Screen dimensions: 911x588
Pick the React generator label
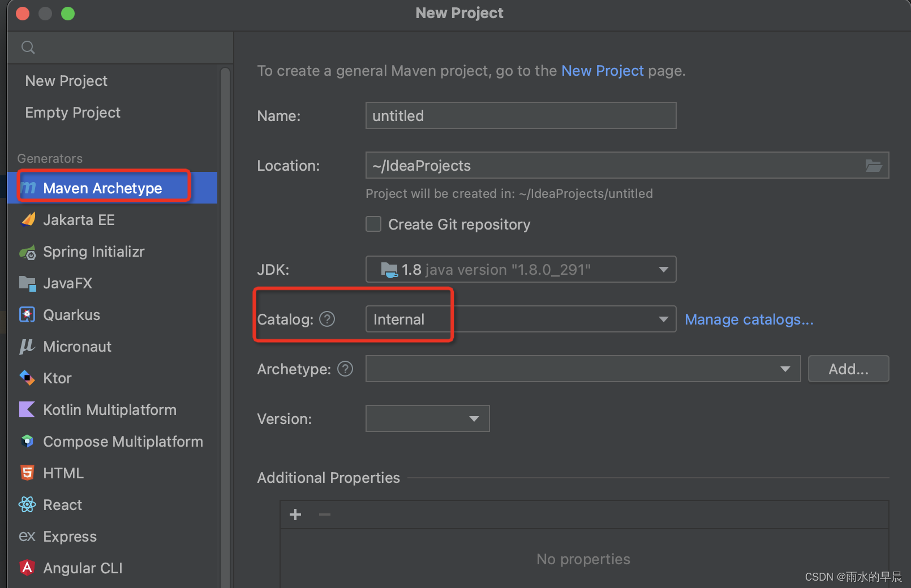[62, 505]
